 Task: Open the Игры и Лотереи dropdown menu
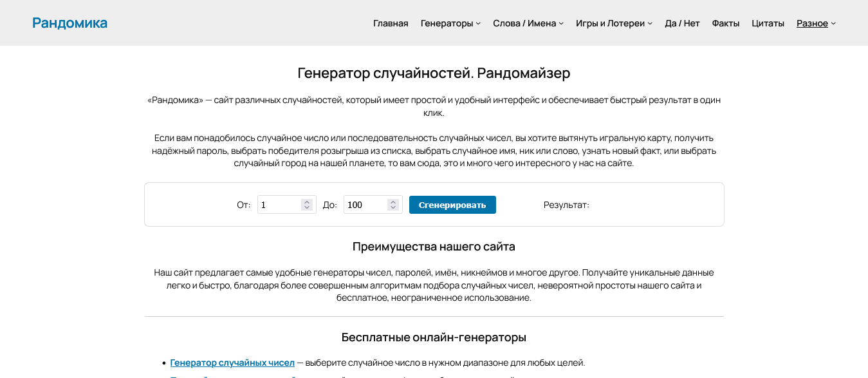coord(613,23)
